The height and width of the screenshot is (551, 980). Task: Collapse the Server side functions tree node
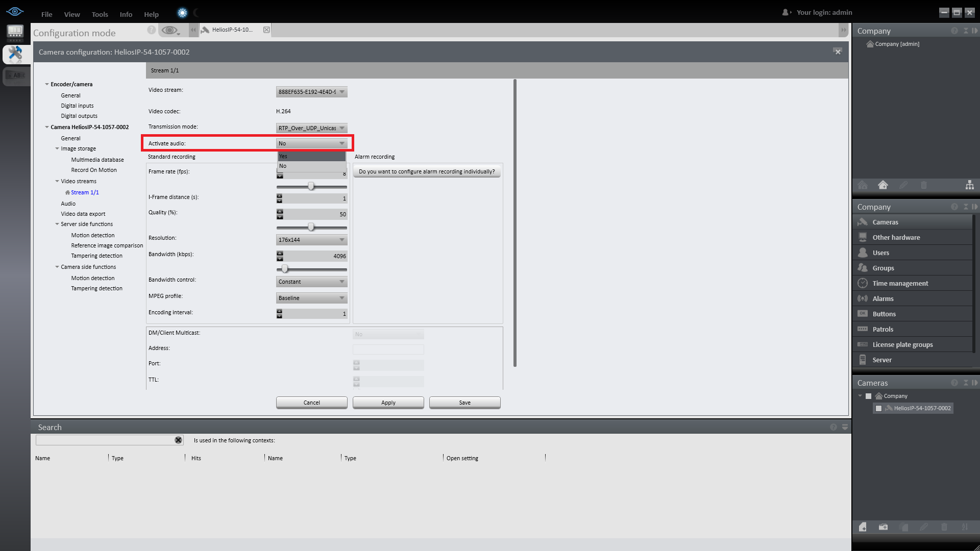point(57,224)
